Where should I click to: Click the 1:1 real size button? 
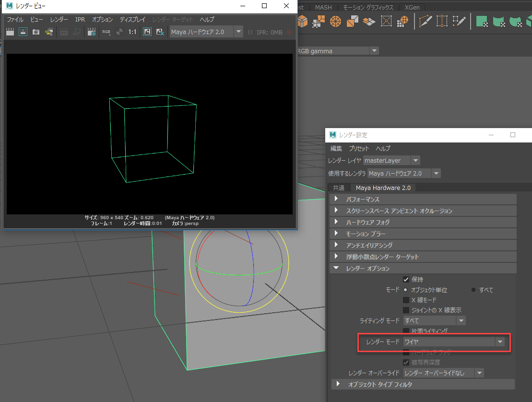click(x=132, y=32)
